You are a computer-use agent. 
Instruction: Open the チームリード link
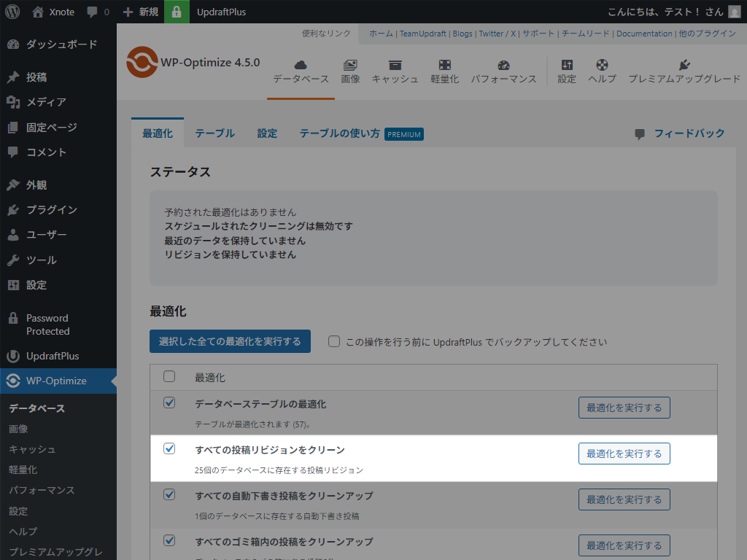click(x=586, y=34)
